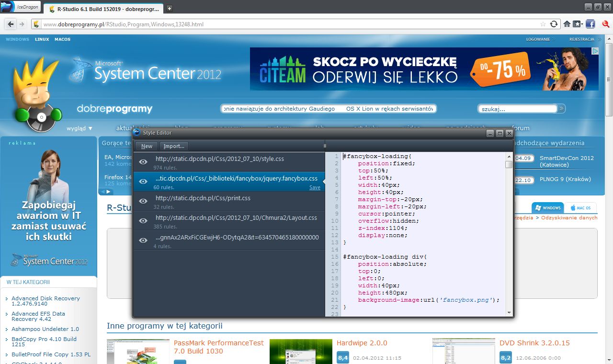Click the Style Editor scrollbar up arrow
The width and height of the screenshot is (613, 364).
click(x=509, y=156)
